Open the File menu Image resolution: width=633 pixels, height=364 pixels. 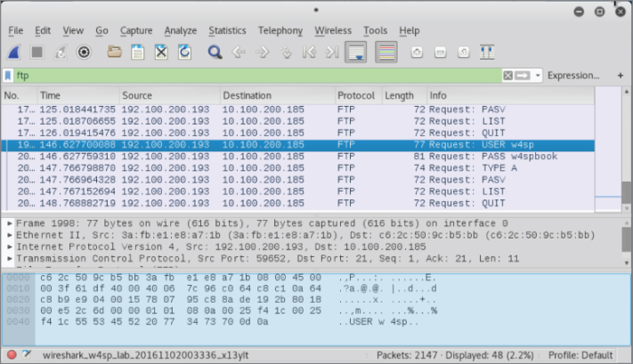point(16,30)
